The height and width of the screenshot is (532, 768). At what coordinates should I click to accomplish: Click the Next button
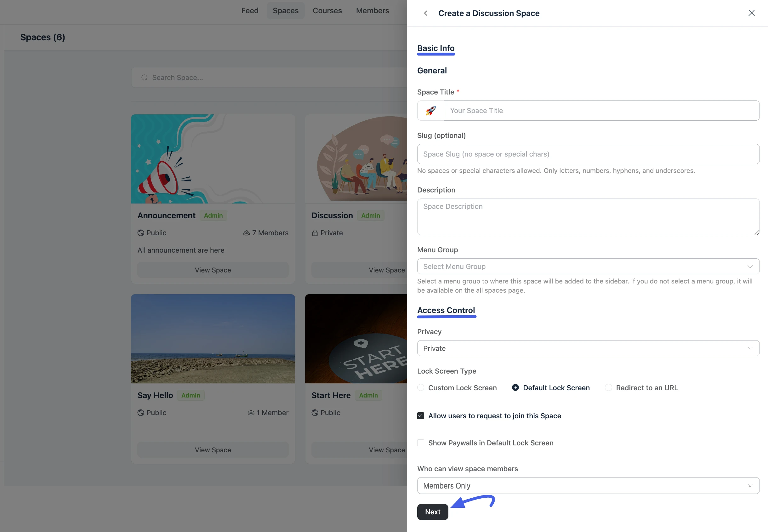click(432, 512)
